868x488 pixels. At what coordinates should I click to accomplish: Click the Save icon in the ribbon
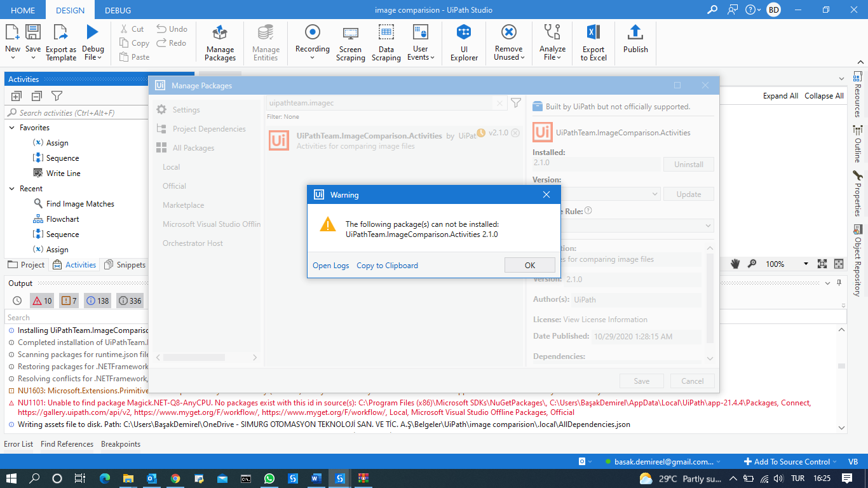[x=33, y=32]
